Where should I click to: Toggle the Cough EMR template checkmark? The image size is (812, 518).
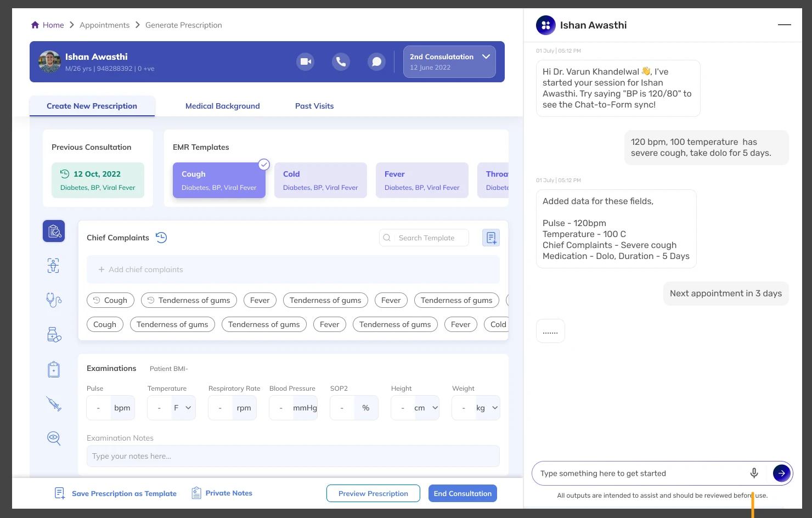point(264,164)
